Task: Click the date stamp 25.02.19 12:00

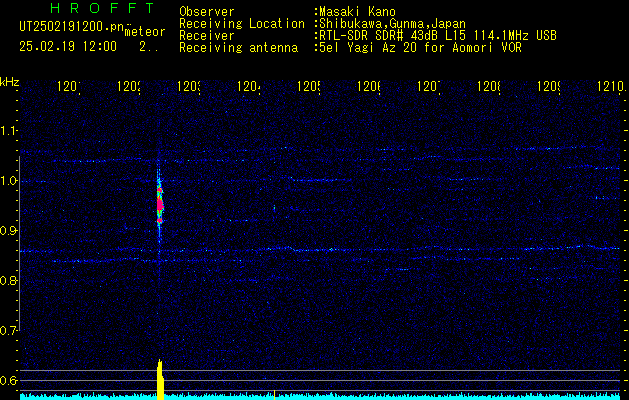Action: [x=67, y=46]
